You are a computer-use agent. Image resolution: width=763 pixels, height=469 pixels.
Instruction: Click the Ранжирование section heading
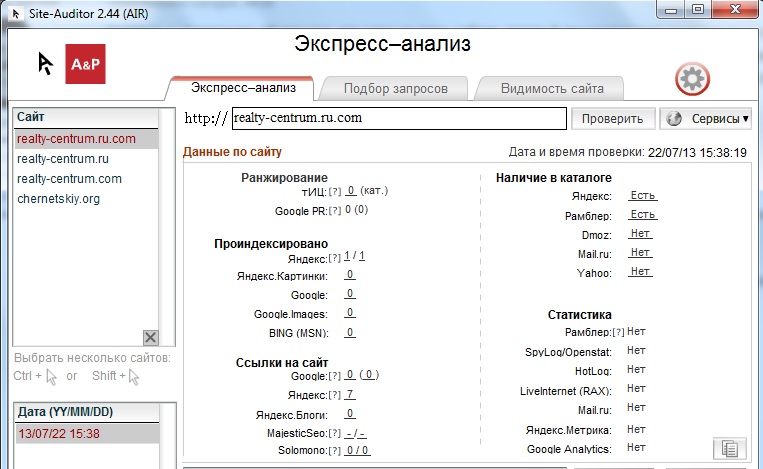[284, 178]
